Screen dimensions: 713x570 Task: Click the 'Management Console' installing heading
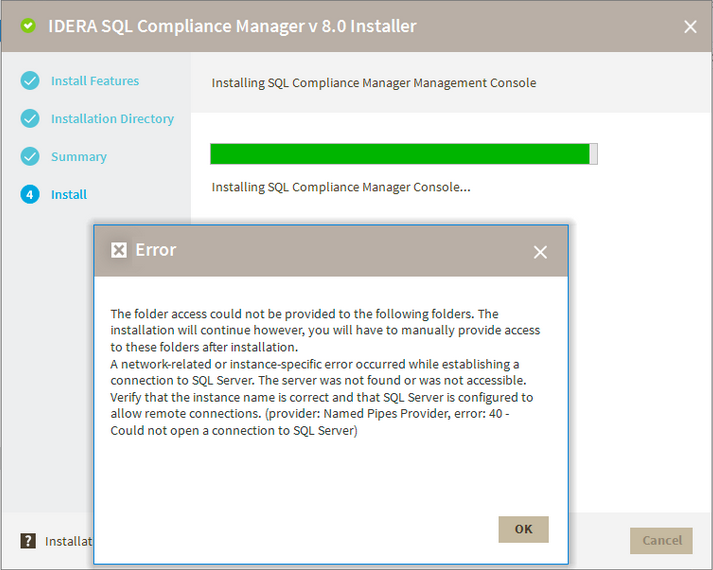click(374, 83)
